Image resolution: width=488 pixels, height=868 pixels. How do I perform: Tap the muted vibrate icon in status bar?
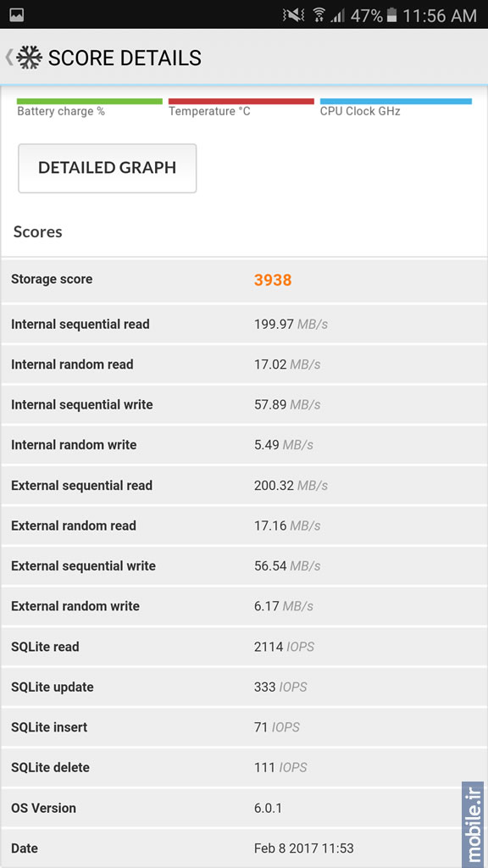click(293, 15)
